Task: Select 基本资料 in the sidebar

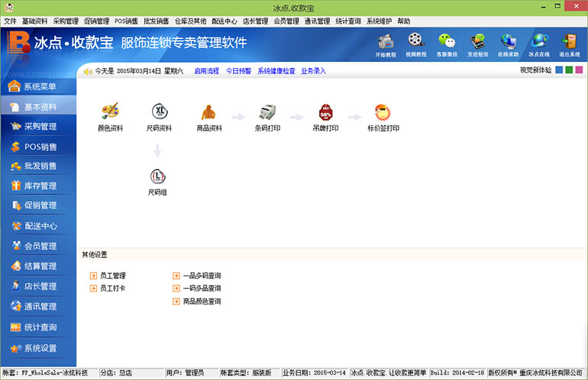Action: click(x=38, y=106)
